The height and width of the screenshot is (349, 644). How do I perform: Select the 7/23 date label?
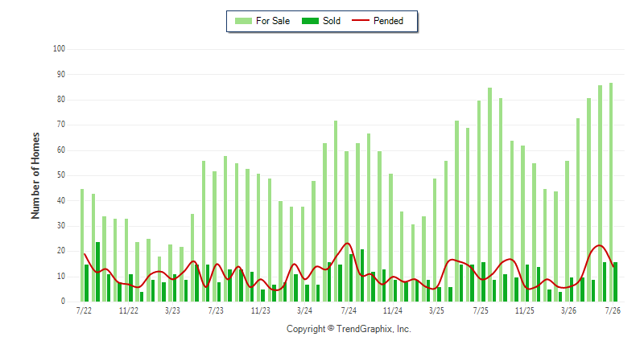pyautogui.click(x=216, y=310)
